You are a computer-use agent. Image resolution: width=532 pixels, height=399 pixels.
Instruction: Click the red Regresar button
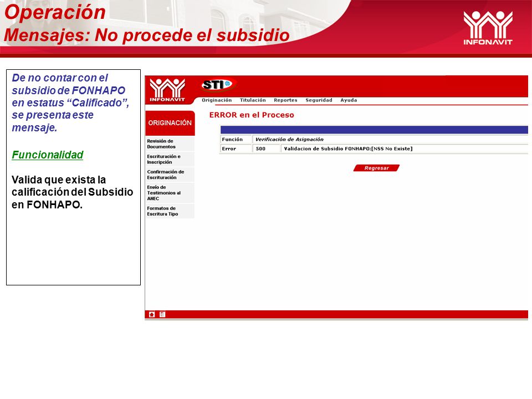(376, 168)
